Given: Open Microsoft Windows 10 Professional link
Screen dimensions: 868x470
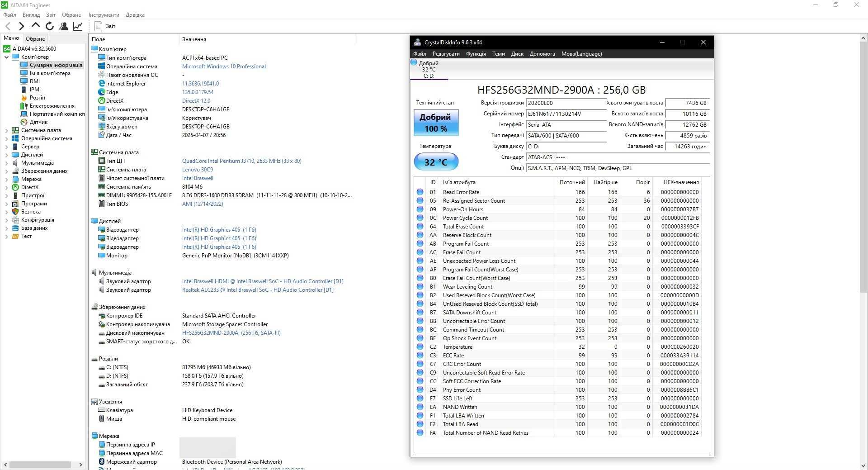Looking at the screenshot, I should (x=224, y=66).
